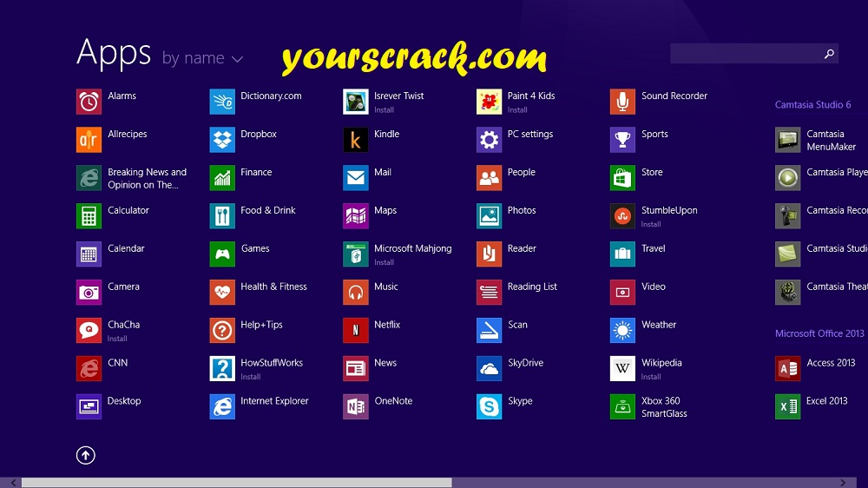
Task: Open Health & Fitness app icon
Action: coord(222,293)
